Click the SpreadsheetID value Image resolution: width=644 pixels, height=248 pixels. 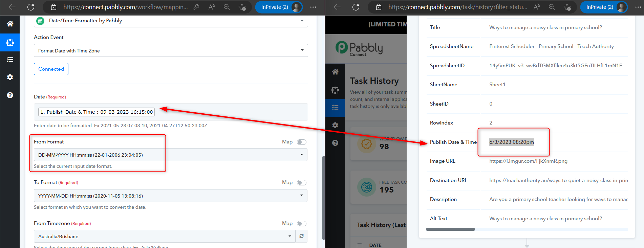[556, 66]
